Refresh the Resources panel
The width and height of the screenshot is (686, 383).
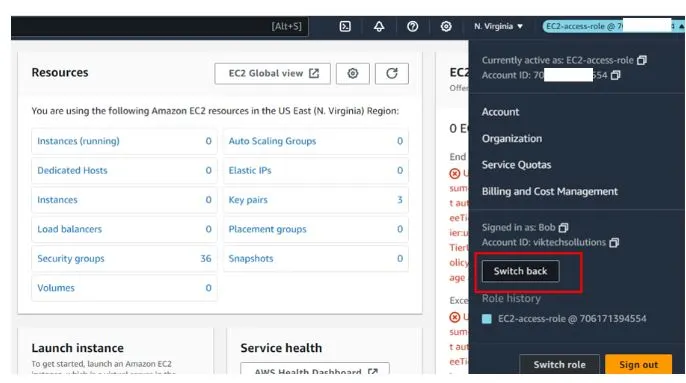point(392,74)
